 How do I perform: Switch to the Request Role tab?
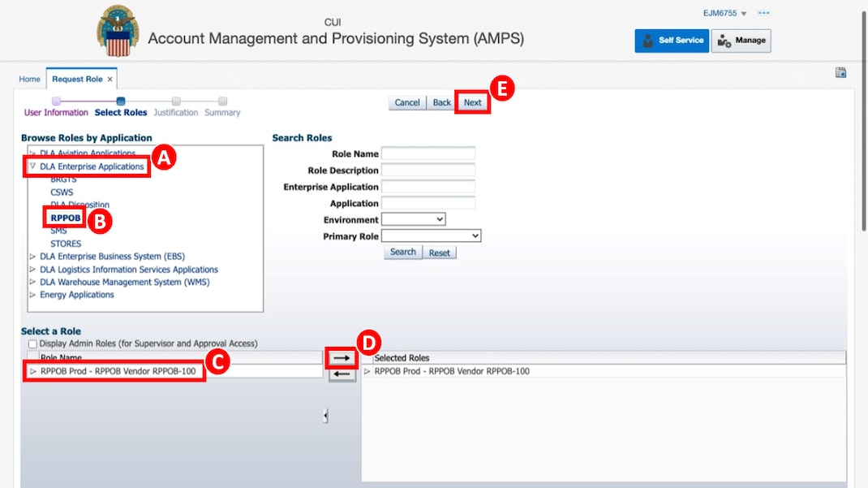[x=77, y=80]
